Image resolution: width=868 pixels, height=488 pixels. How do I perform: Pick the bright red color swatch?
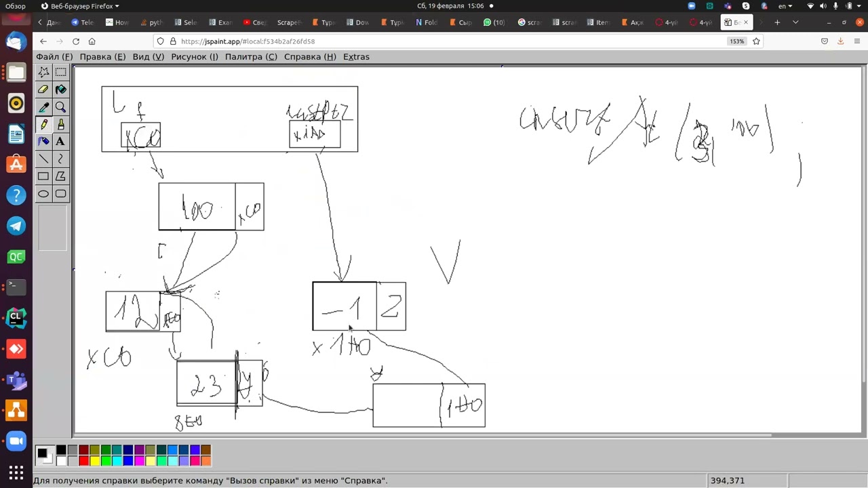[x=83, y=461]
